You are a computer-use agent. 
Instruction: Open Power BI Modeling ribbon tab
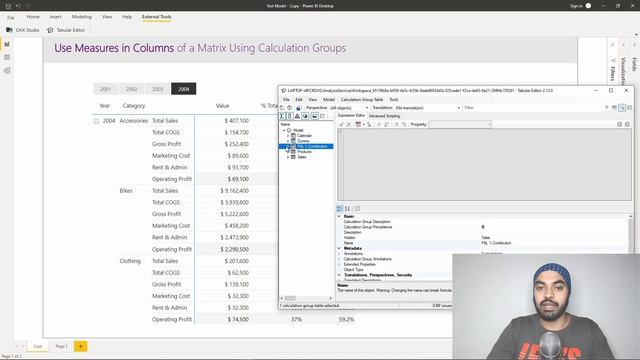(x=82, y=17)
